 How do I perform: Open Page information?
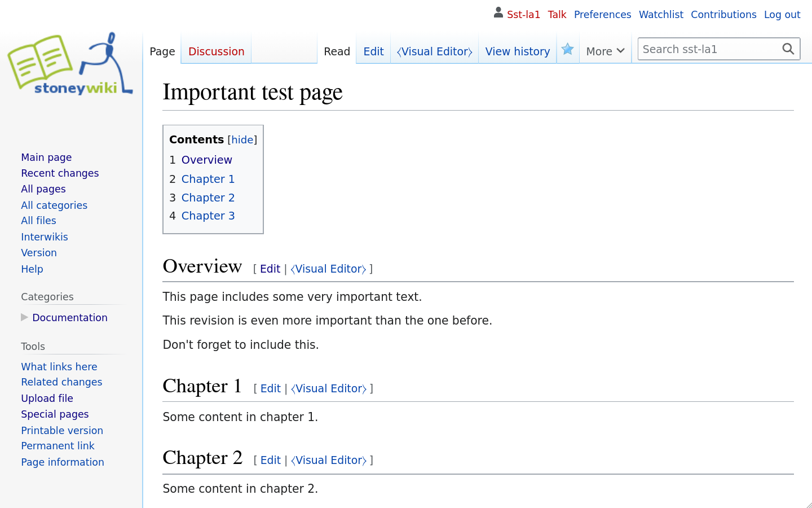pos(63,462)
